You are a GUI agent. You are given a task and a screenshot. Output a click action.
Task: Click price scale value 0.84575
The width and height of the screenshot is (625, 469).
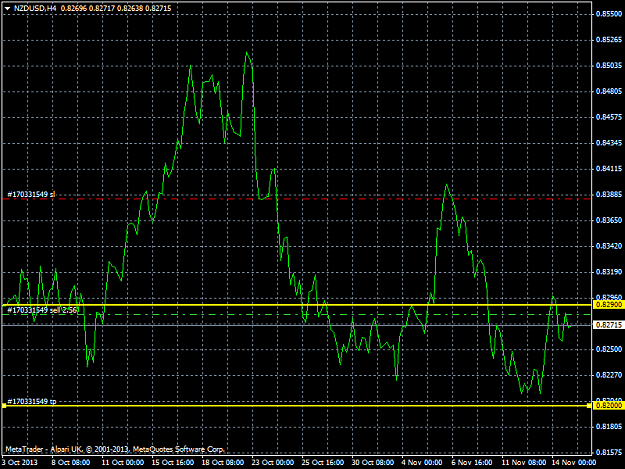609,117
